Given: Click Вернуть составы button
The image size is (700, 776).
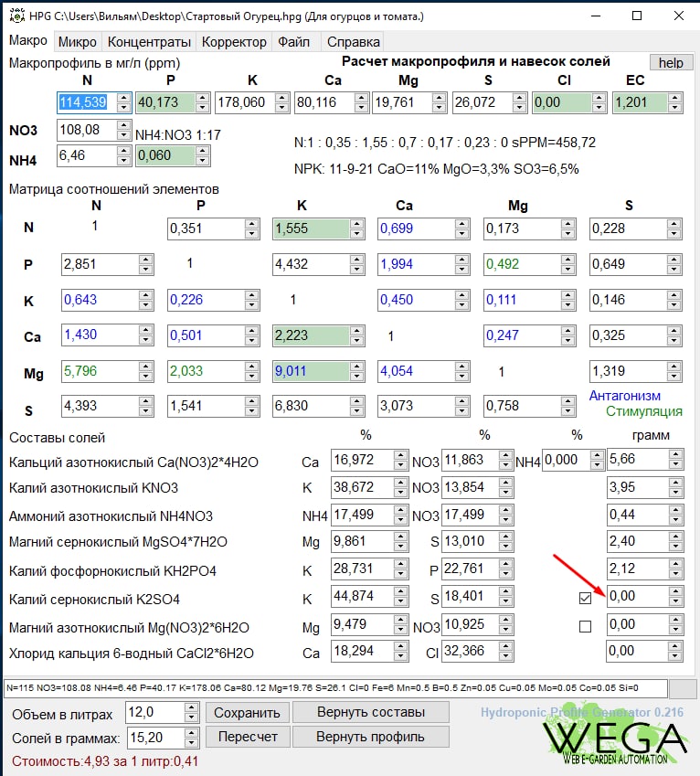Looking at the screenshot, I should (370, 712).
